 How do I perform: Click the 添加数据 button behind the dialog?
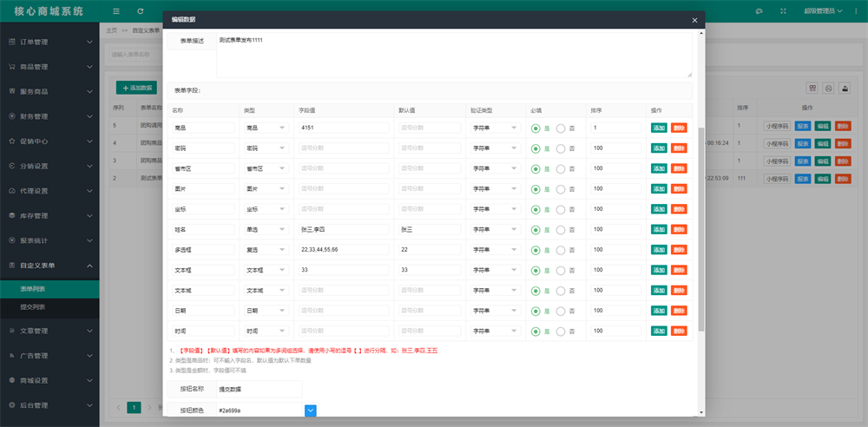point(136,88)
